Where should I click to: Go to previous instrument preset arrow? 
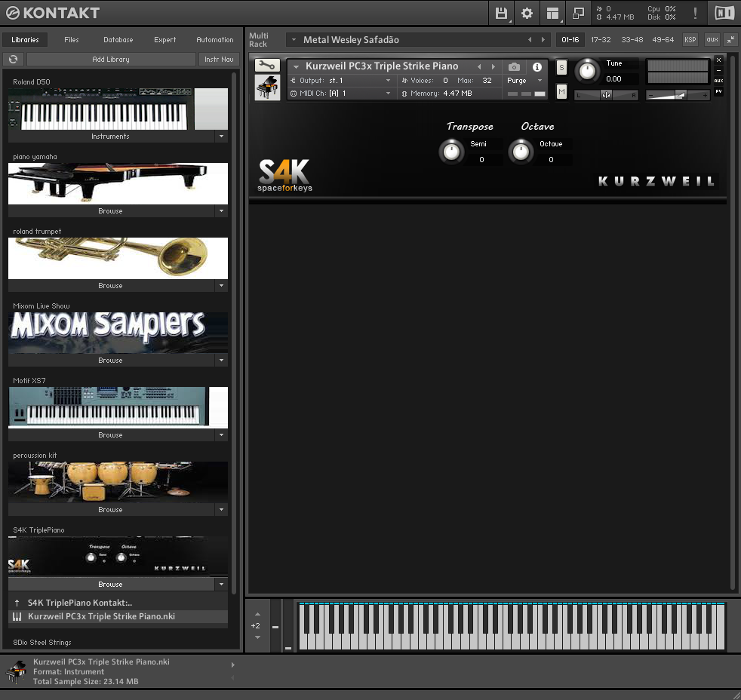point(479,67)
